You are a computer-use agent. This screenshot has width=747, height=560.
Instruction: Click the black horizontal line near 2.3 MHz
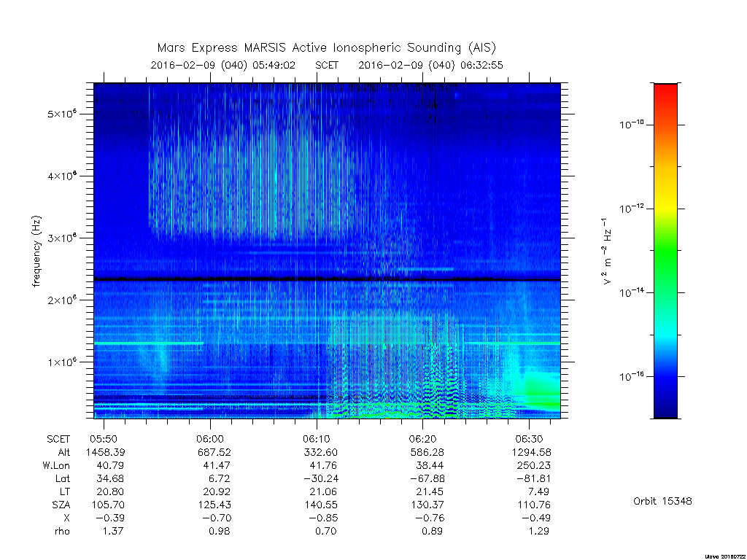pyautogui.click(x=327, y=279)
